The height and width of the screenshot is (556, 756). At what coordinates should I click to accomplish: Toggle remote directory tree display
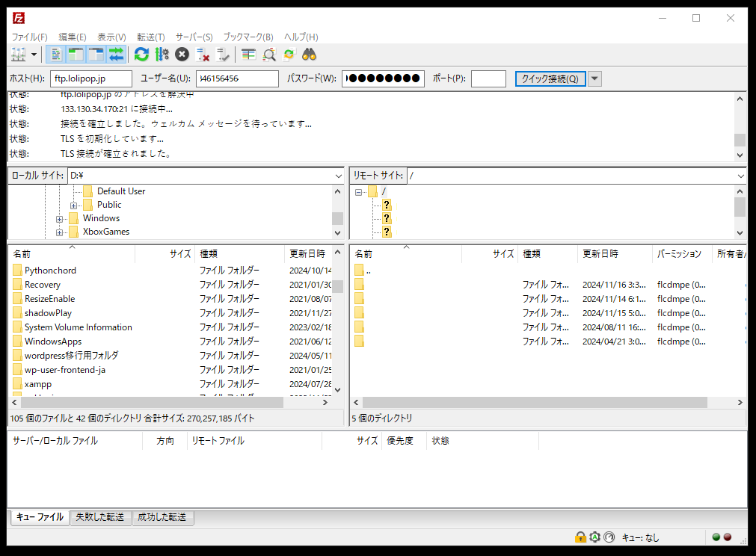tap(96, 55)
